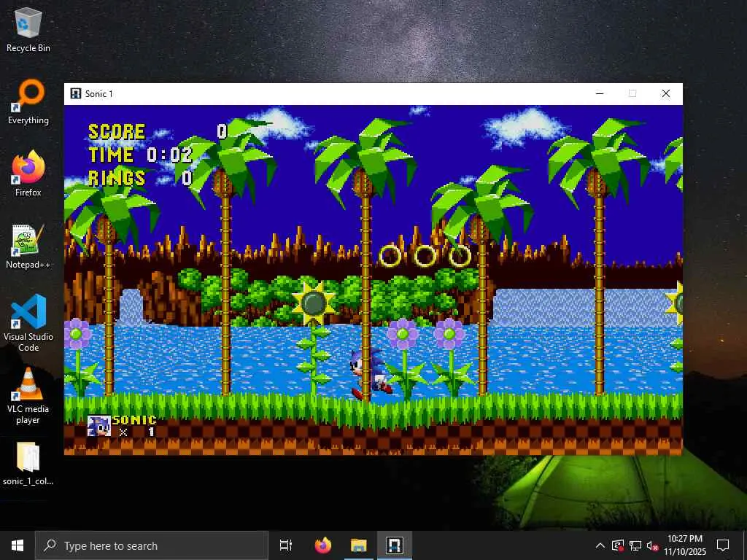Open the Recycle Bin desktop icon
The width and height of the screenshot is (747, 560).
click(x=28, y=29)
